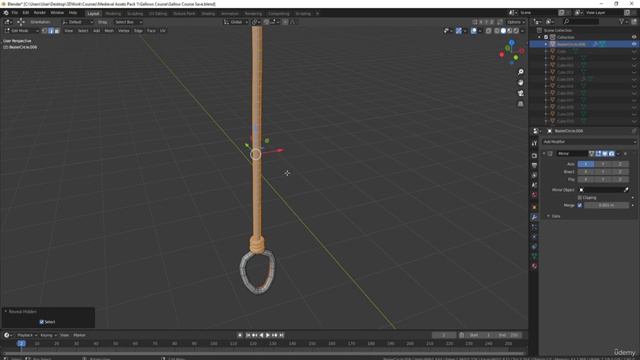
Task: Click the Merge distance value field
Action: pos(606,205)
